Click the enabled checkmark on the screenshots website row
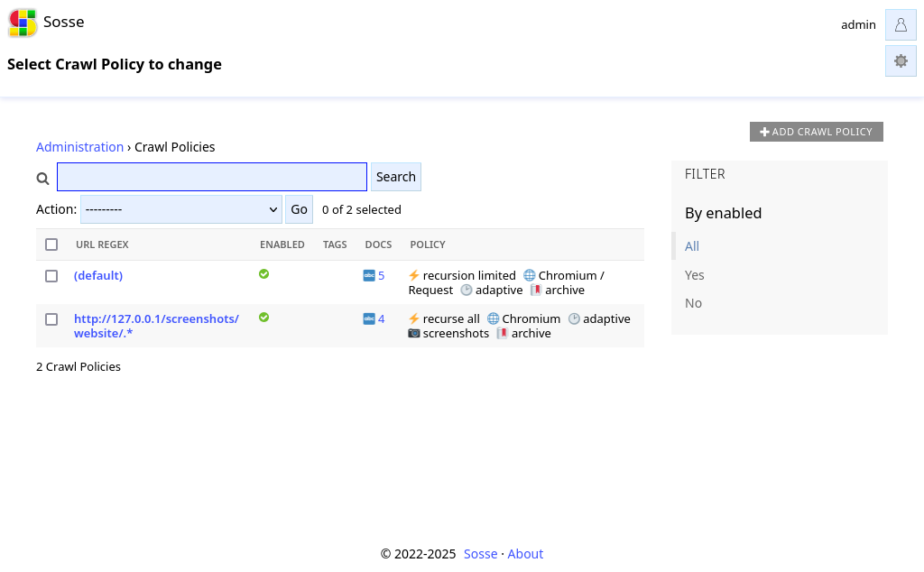 pos(264,318)
